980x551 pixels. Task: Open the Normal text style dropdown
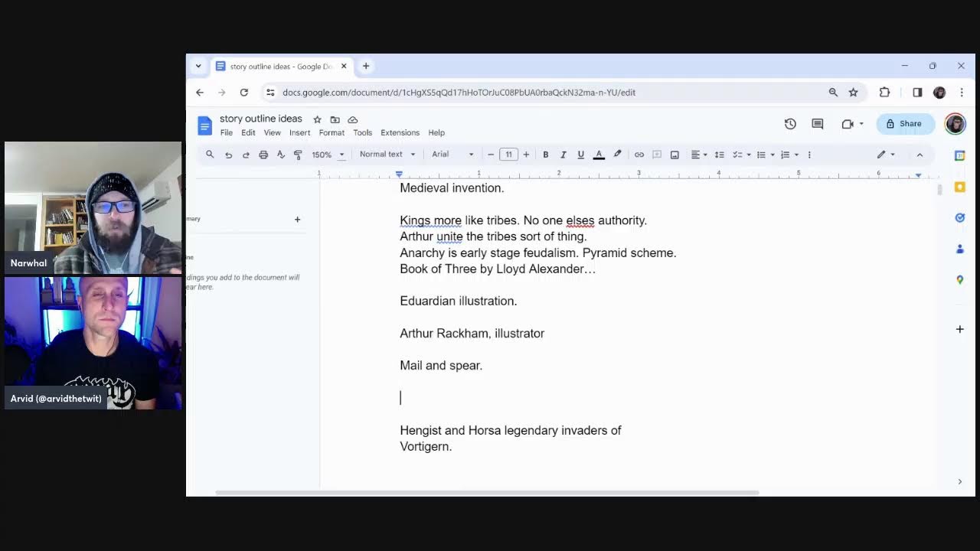[387, 155]
